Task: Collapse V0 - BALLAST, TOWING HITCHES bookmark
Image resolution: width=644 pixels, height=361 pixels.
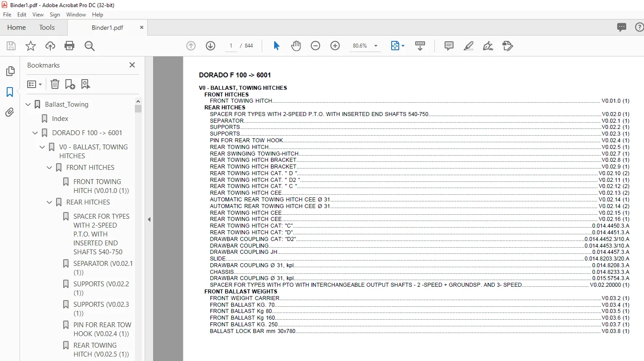Action: (42, 147)
